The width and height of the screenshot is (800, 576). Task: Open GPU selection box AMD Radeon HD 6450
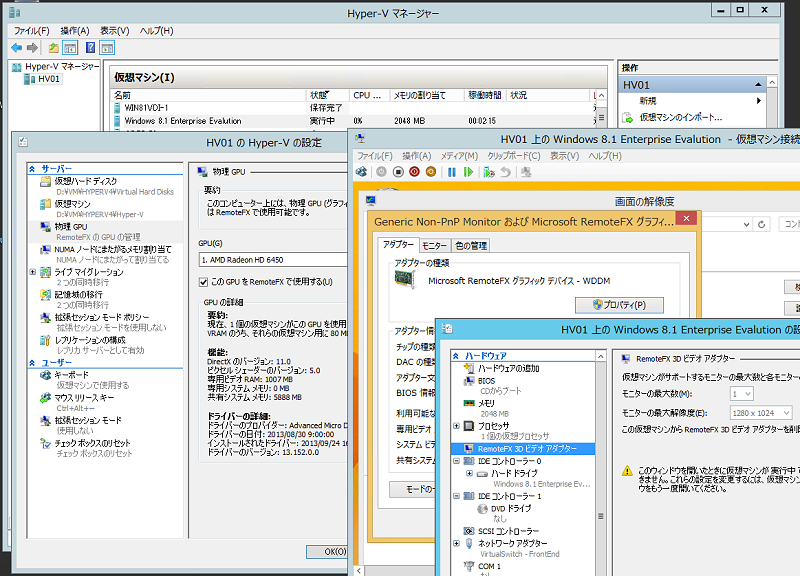coord(273,260)
